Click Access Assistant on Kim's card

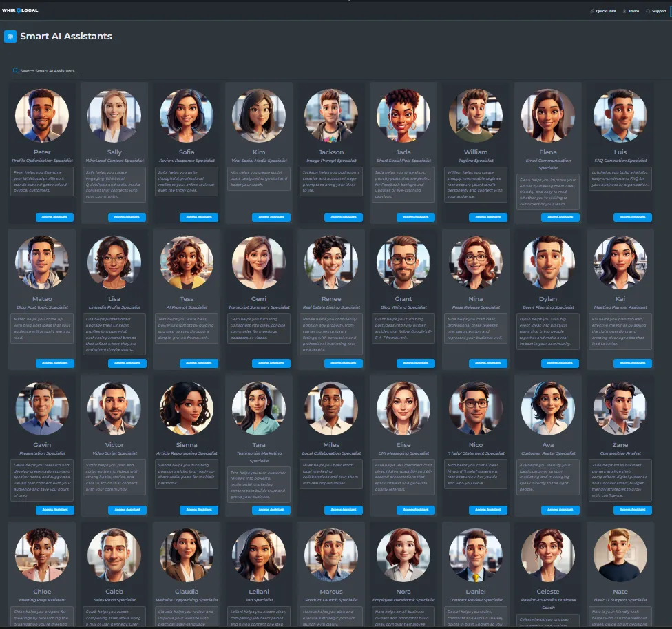tap(271, 217)
